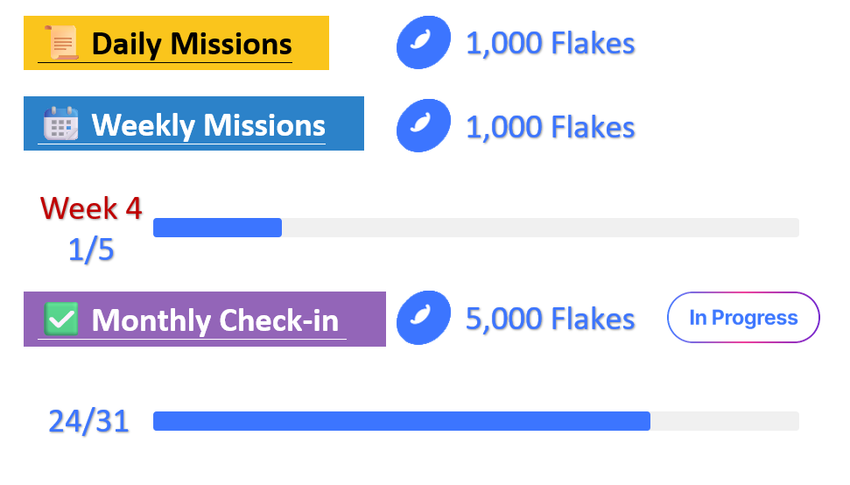Open the Daily Missions heading
The width and height of the screenshot is (850, 485).
191,44
